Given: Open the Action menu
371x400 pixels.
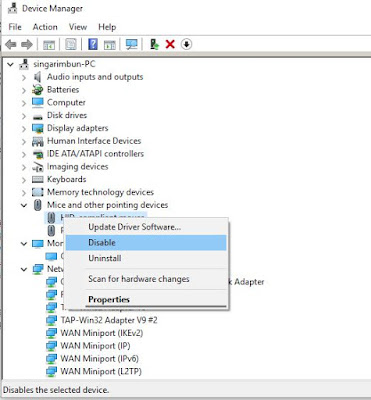Looking at the screenshot, I should pos(45,27).
